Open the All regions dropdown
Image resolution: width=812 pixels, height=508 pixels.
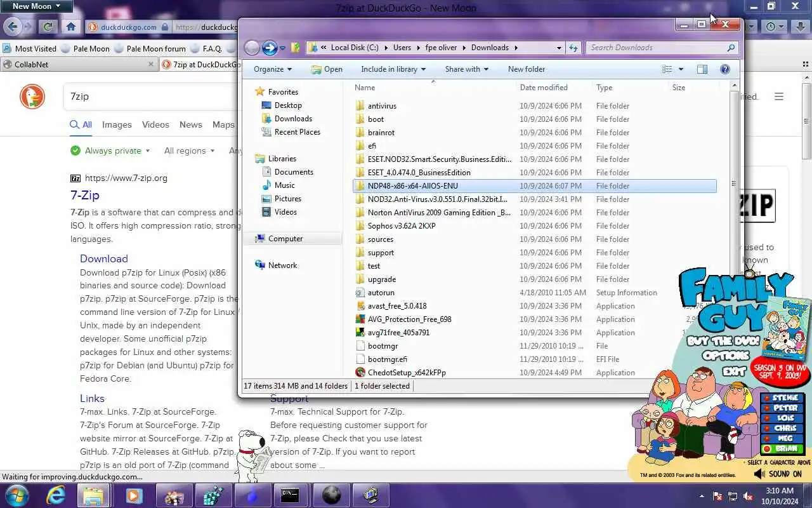pyautogui.click(x=190, y=151)
